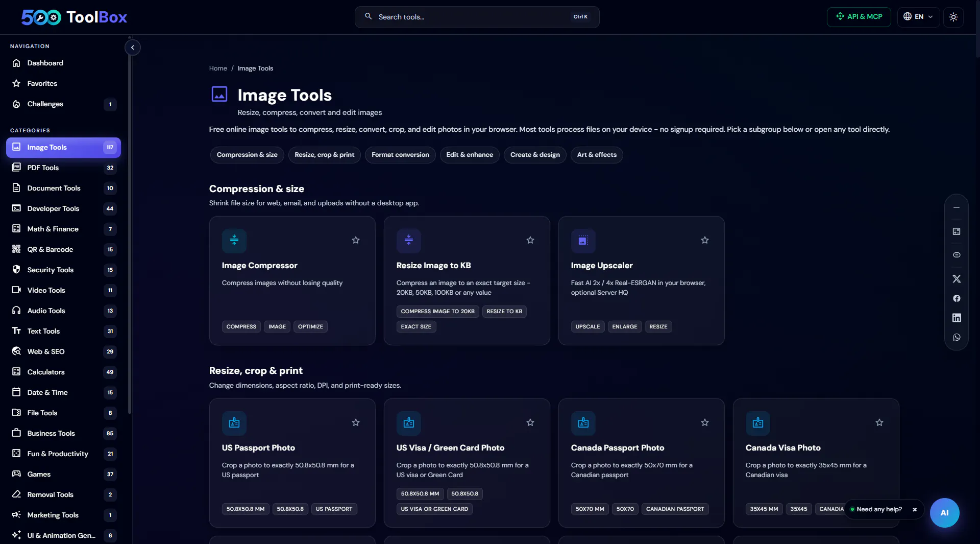Open the AI assistant chat bubble
The image size is (980, 544).
coord(944,513)
